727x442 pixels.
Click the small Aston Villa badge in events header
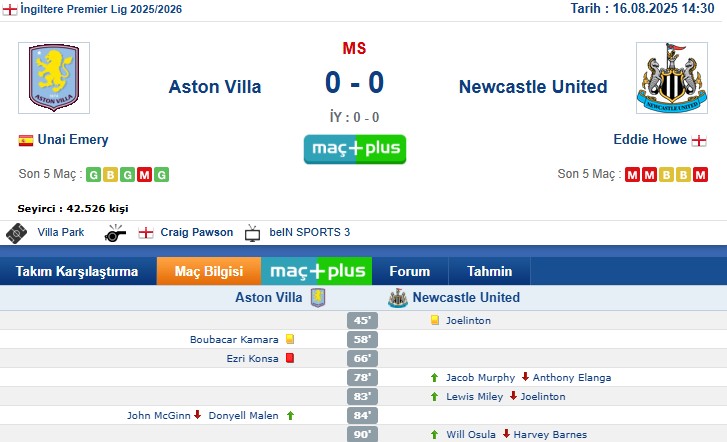pyautogui.click(x=318, y=298)
